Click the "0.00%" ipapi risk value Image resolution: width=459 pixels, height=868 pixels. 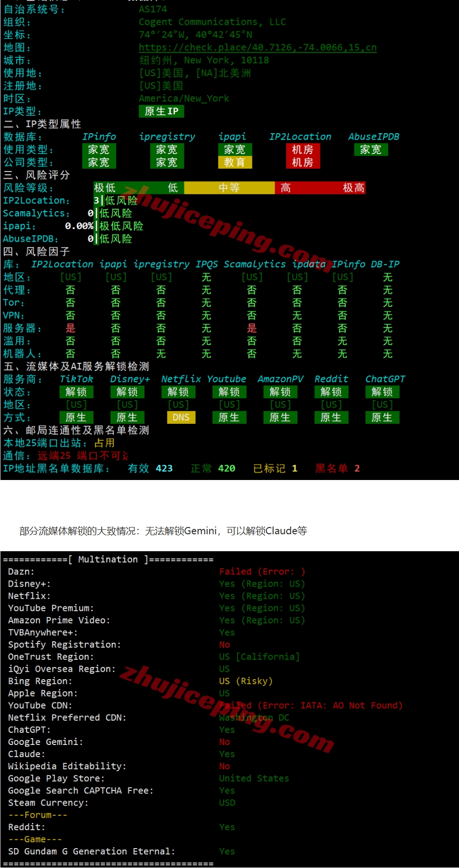pos(79,226)
